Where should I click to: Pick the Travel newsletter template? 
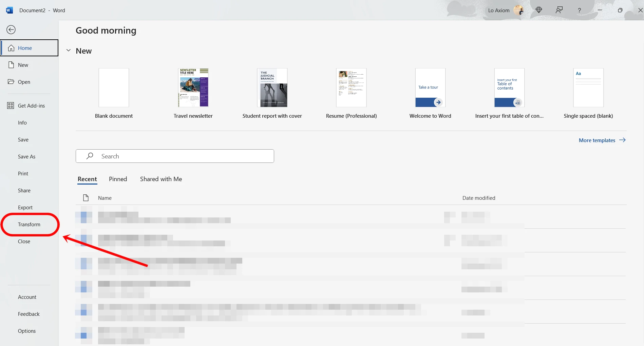tap(193, 94)
